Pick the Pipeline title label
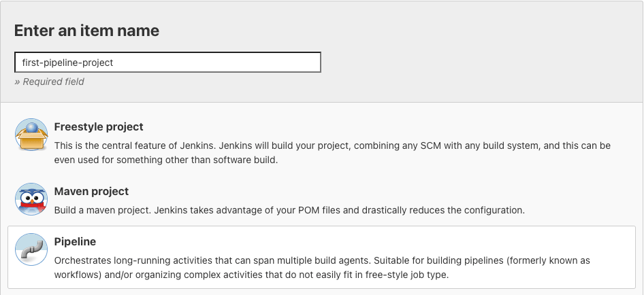The width and height of the screenshot is (644, 295). pos(75,241)
